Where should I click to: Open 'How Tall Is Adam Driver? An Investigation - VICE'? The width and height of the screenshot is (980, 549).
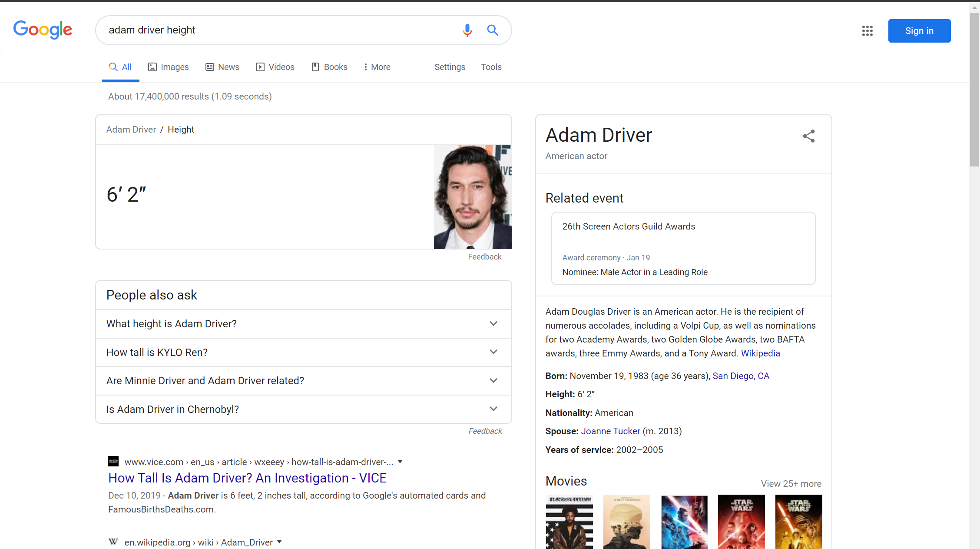[247, 478]
